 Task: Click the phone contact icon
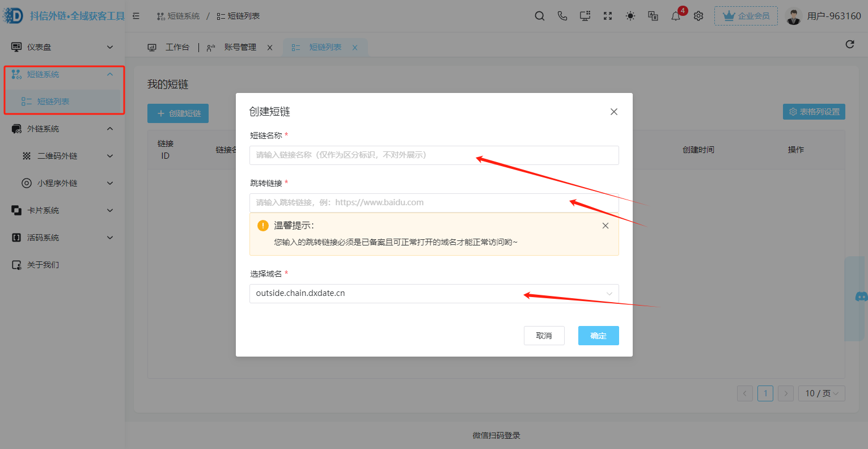tap(562, 16)
